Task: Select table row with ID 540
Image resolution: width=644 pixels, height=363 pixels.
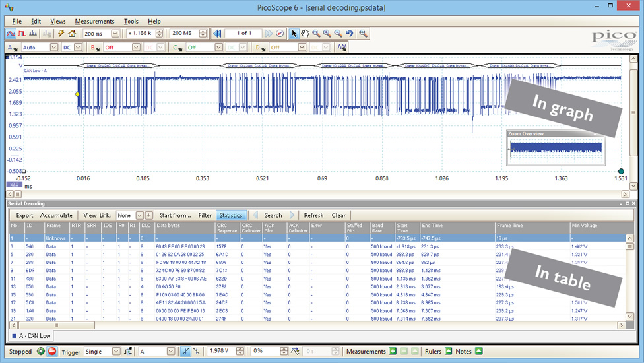Action: (317, 246)
